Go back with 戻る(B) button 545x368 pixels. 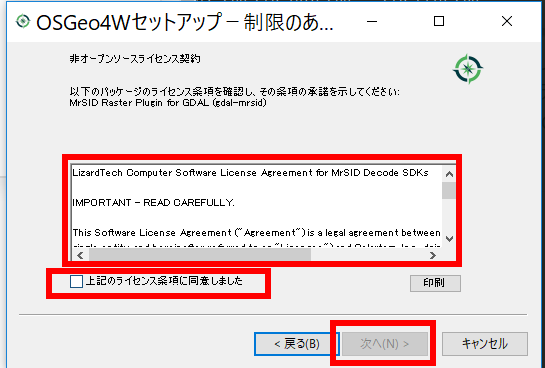(296, 344)
